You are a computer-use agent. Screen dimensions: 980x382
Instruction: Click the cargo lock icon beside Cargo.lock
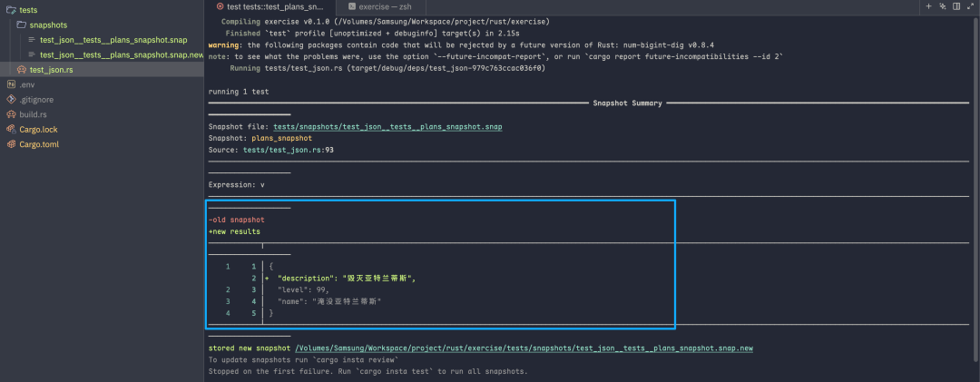click(x=11, y=130)
